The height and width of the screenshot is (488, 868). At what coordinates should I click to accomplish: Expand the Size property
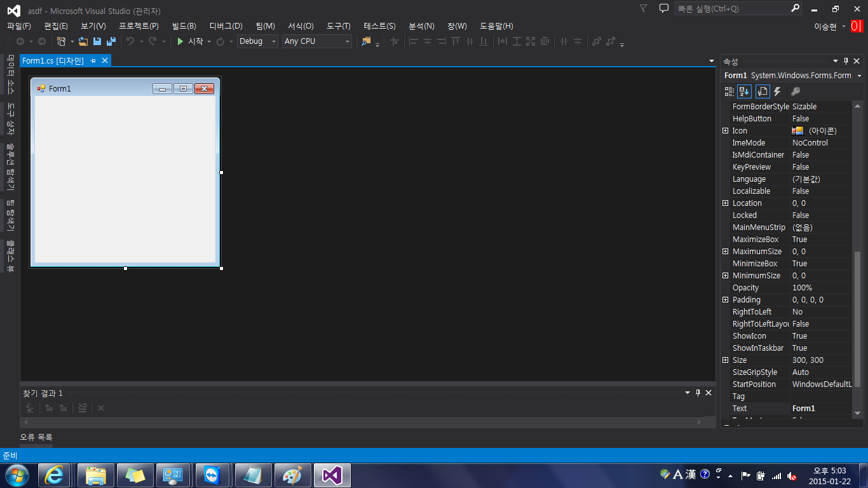click(726, 360)
